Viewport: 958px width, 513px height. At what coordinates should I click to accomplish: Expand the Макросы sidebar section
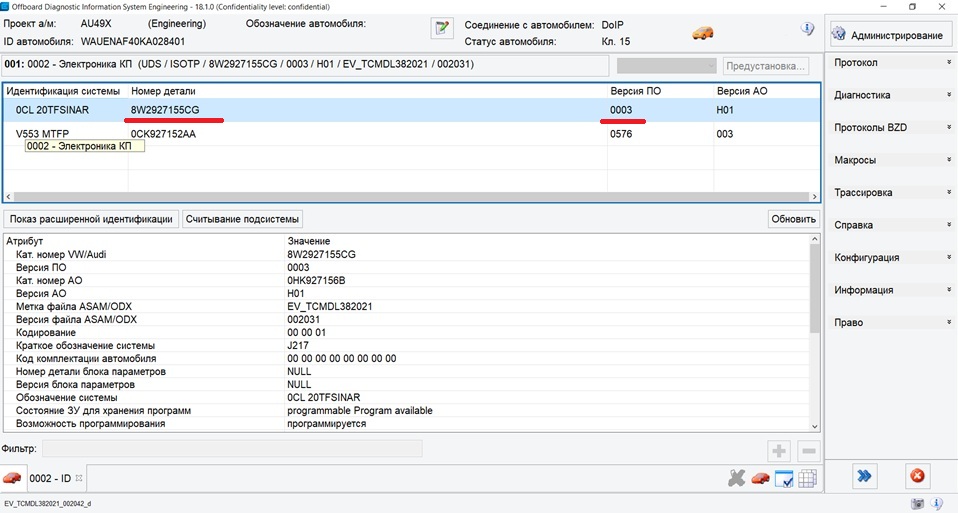pos(892,160)
